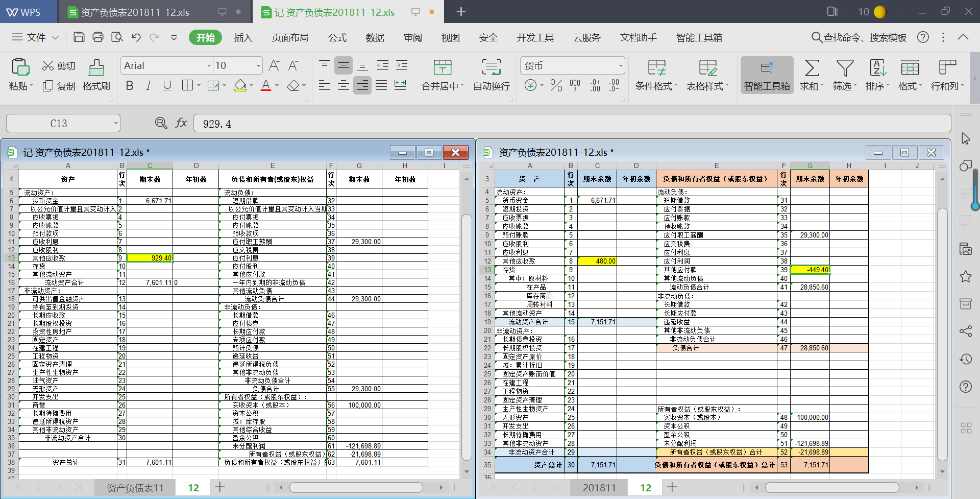Toggle bold formatting
This screenshot has width=980, height=499.
130,86
